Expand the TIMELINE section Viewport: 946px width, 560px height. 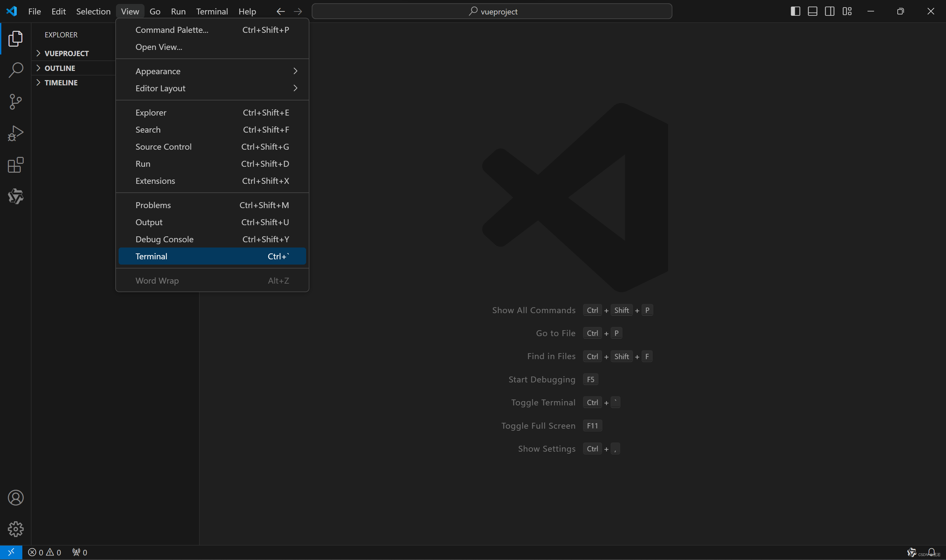pos(61,83)
